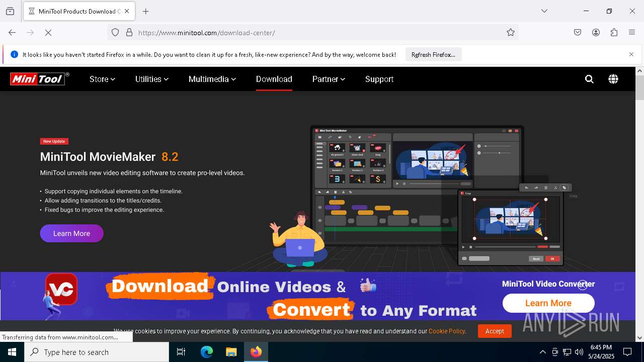The image size is (644, 362).
Task: Click the VC Video Converter app icon
Action: point(61,289)
